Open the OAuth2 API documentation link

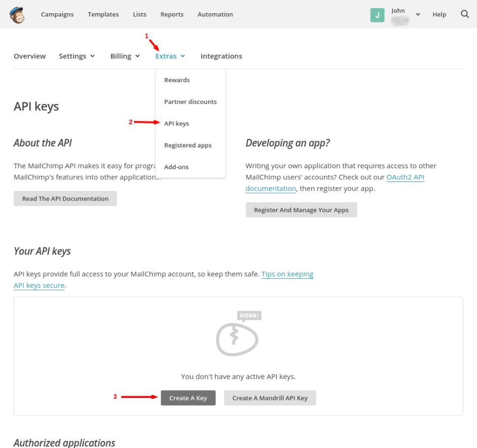point(405,177)
